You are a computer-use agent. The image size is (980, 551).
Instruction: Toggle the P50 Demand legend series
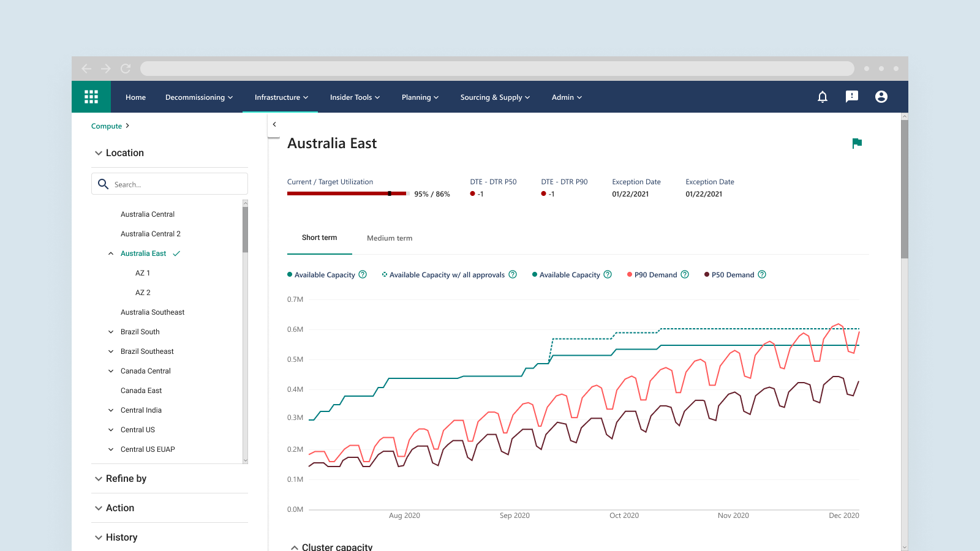click(732, 275)
